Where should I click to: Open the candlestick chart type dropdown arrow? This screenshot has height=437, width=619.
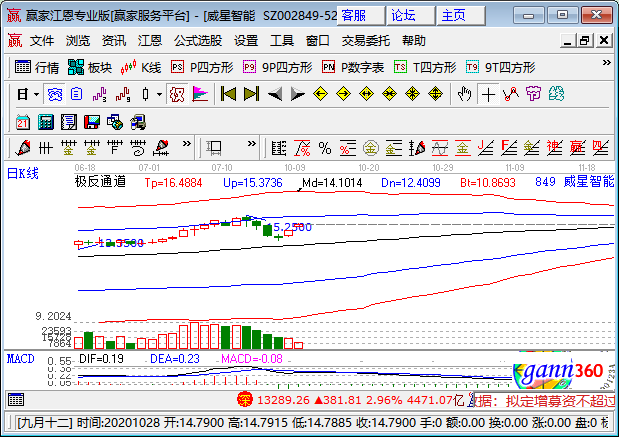[159, 95]
